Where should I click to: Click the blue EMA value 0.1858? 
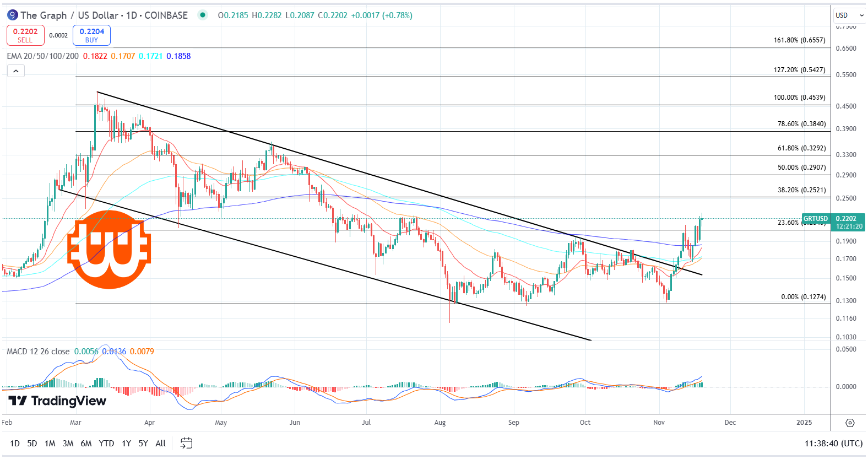178,56
